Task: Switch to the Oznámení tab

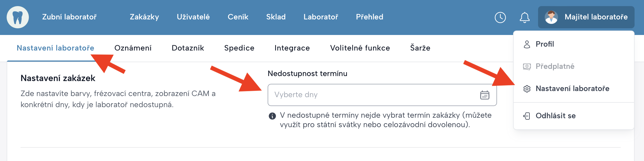Action: coord(133,48)
